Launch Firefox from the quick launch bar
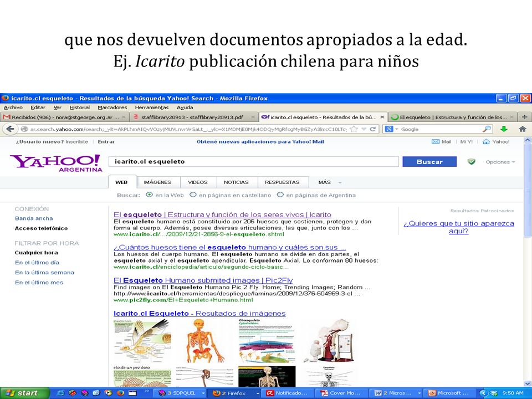 (x=120, y=393)
